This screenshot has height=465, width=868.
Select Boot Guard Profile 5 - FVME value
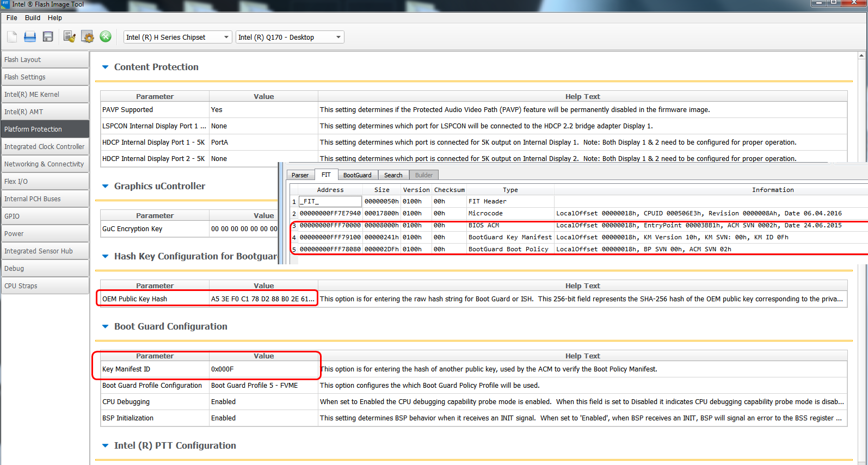click(x=263, y=386)
